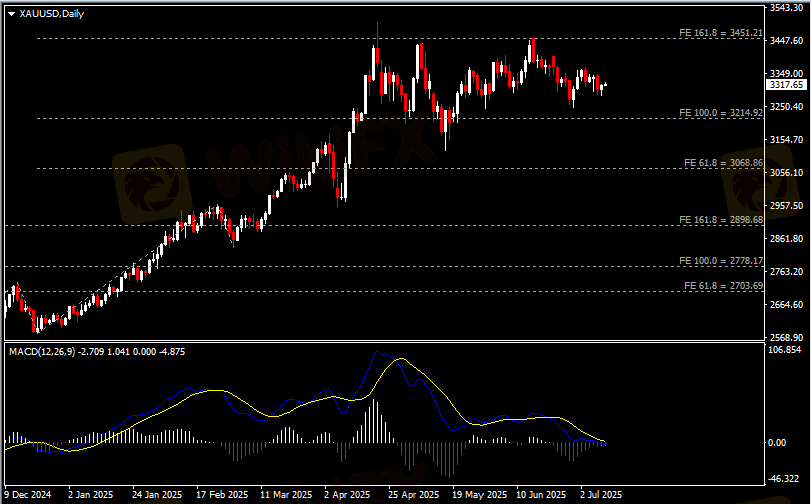The height and width of the screenshot is (504, 811).
Task: Select the FE 100.0 = 3214.92 label
Action: [721, 113]
